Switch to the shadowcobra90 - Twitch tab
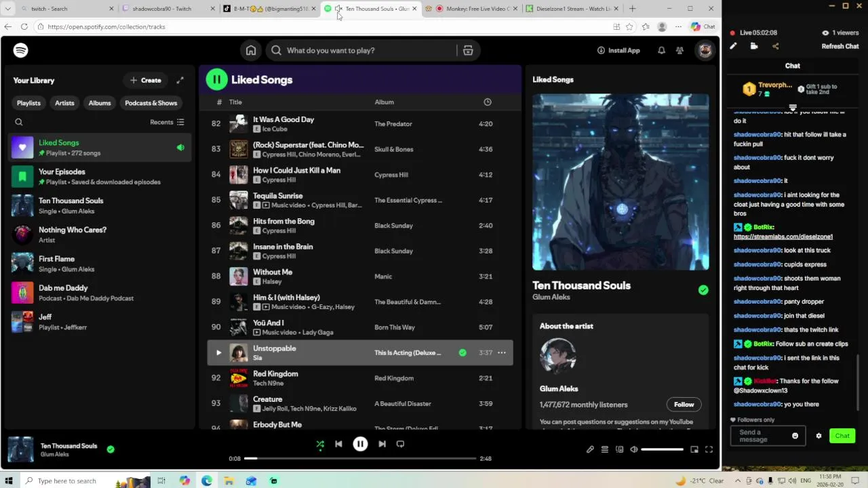This screenshot has height=488, width=868. point(168,9)
